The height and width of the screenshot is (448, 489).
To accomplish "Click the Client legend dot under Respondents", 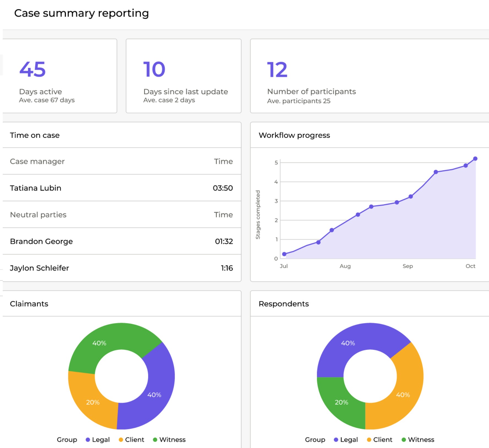I will coord(369,440).
